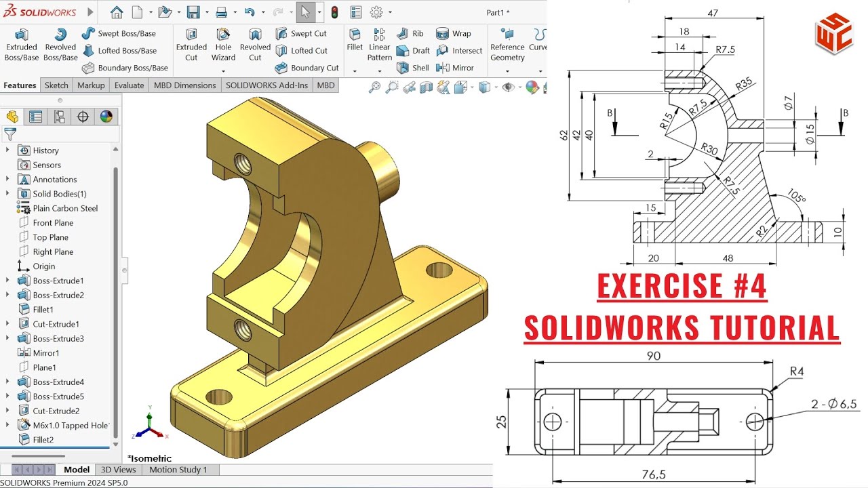This screenshot has height=488, width=868.
Task: Open the DisplayManager color ball tab
Action: 106,117
